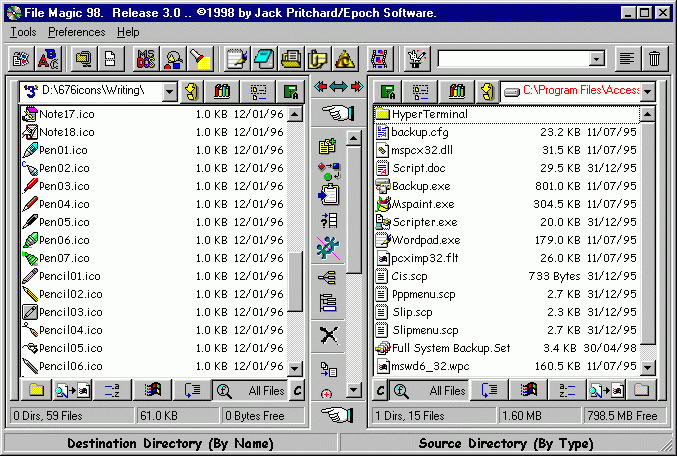This screenshot has width=677, height=456.
Task: Click the C button in right pane
Action: pyautogui.click(x=380, y=390)
